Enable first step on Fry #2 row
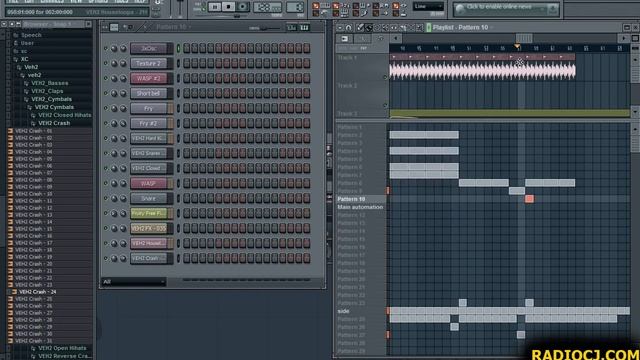Image resolution: width=640 pixels, height=360 pixels. [x=187, y=123]
